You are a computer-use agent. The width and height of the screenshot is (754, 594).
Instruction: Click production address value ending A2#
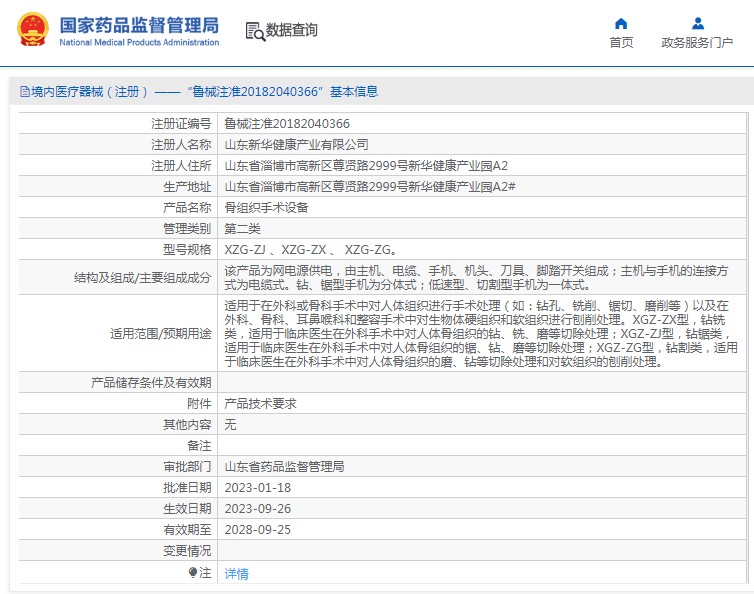pyautogui.click(x=370, y=186)
